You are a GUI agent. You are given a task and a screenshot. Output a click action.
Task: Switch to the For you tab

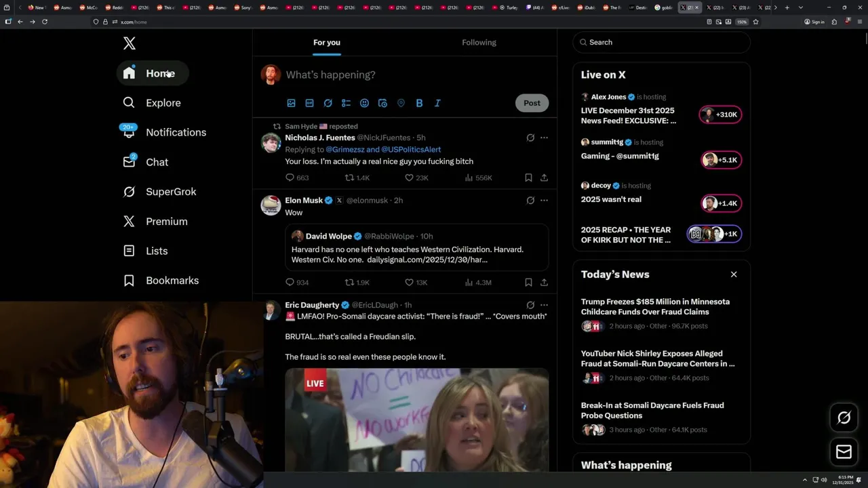pyautogui.click(x=327, y=42)
